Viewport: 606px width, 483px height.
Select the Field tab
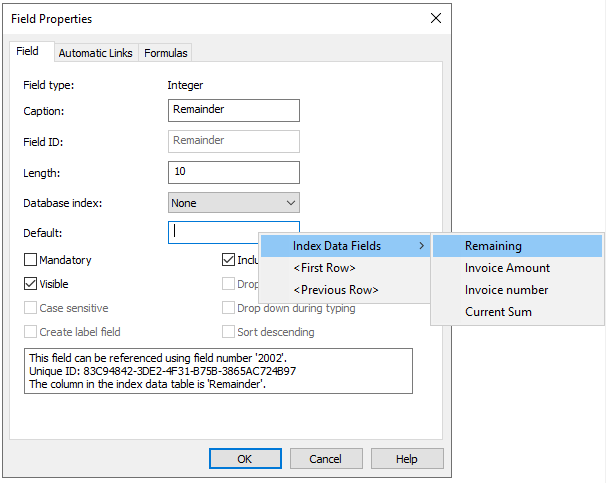pos(28,51)
